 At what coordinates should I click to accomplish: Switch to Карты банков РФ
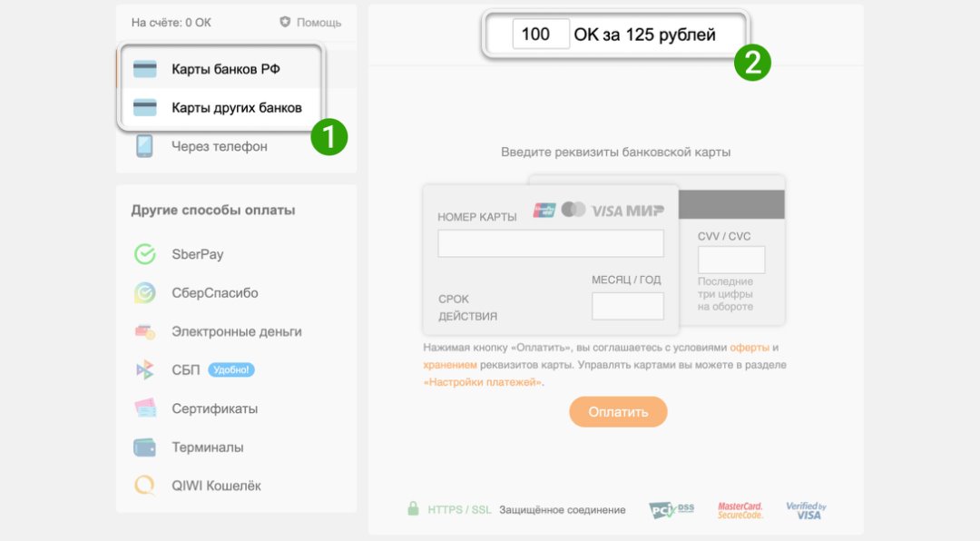click(220, 69)
